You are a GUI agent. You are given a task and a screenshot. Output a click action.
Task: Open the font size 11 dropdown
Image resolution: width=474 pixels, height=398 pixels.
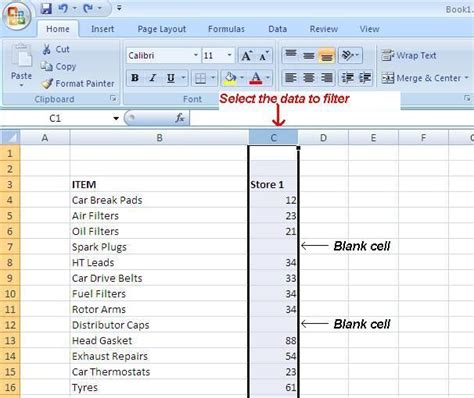tap(229, 55)
